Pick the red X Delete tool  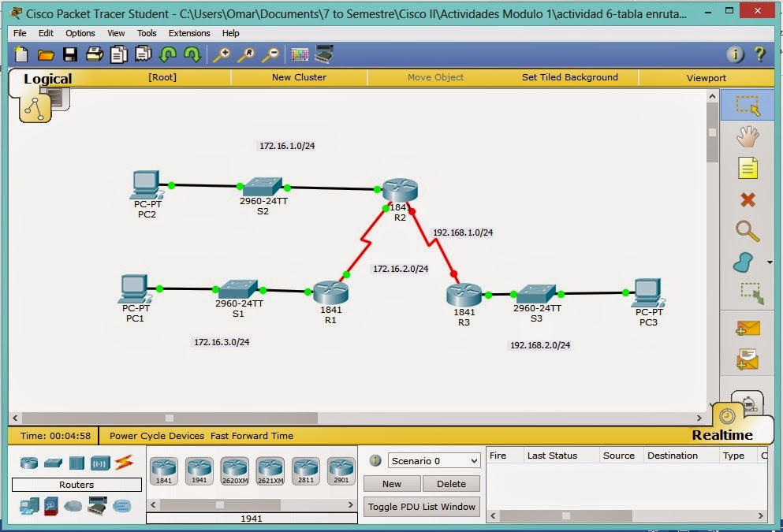[x=748, y=199]
